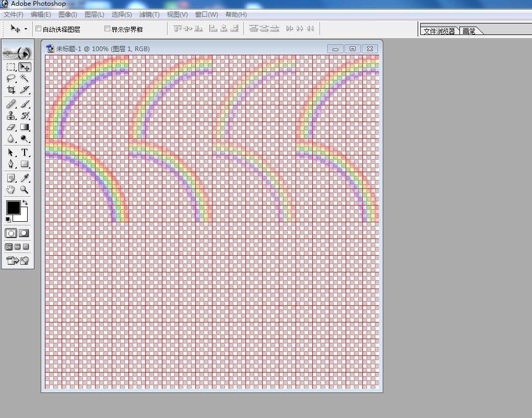Select the Blur tool

11,139
